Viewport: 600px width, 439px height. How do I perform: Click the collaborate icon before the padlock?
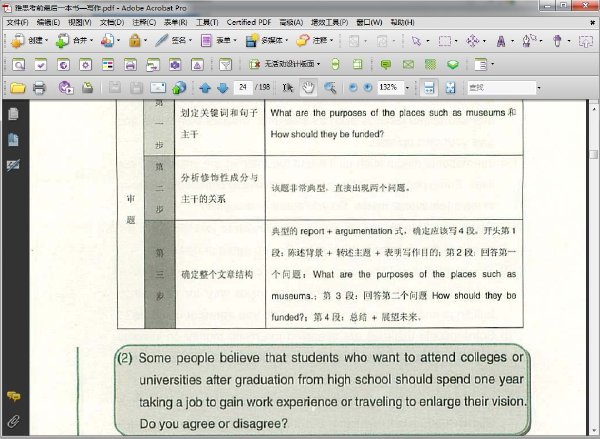coord(108,41)
